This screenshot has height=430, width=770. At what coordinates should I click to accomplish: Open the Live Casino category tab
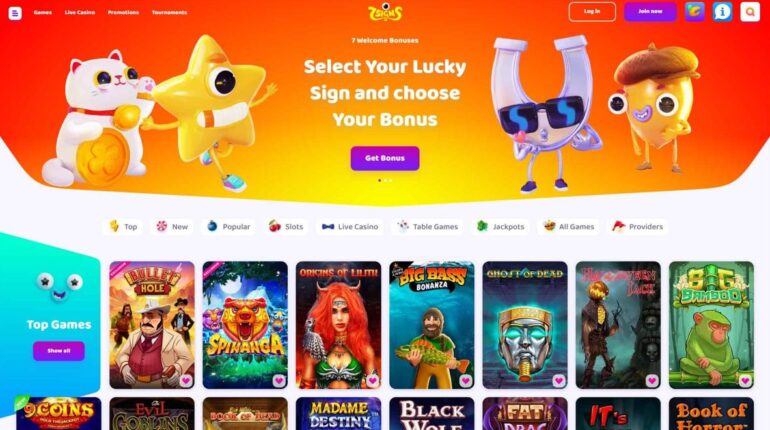point(350,226)
